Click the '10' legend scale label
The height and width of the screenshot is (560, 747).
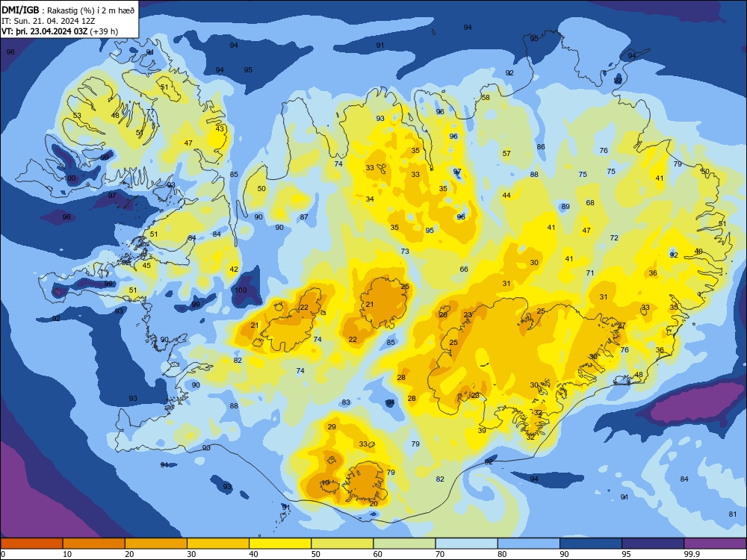[x=67, y=554]
